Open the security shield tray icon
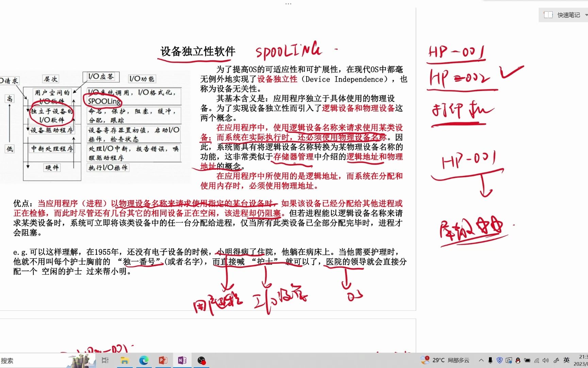This screenshot has width=588, height=368. [x=500, y=360]
